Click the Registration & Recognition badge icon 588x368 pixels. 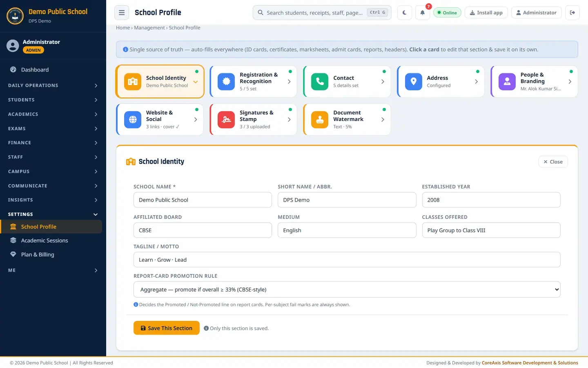point(226,82)
